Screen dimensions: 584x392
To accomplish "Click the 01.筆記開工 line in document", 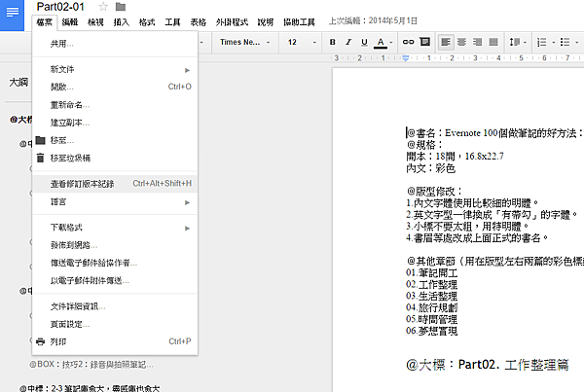I will tap(431, 273).
